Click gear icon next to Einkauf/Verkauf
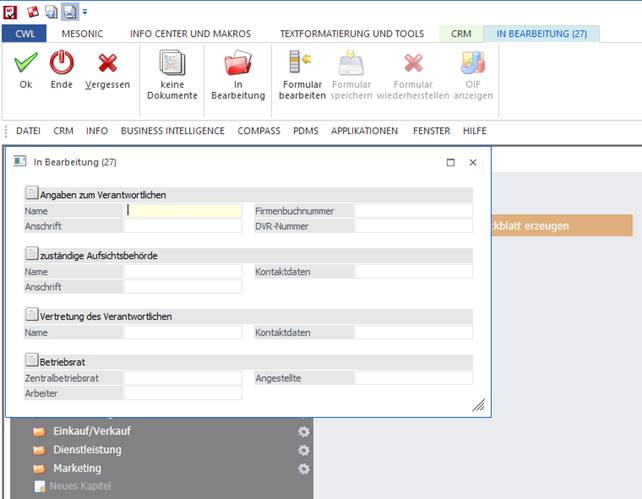Image resolution: width=642 pixels, height=499 pixels. click(x=304, y=431)
